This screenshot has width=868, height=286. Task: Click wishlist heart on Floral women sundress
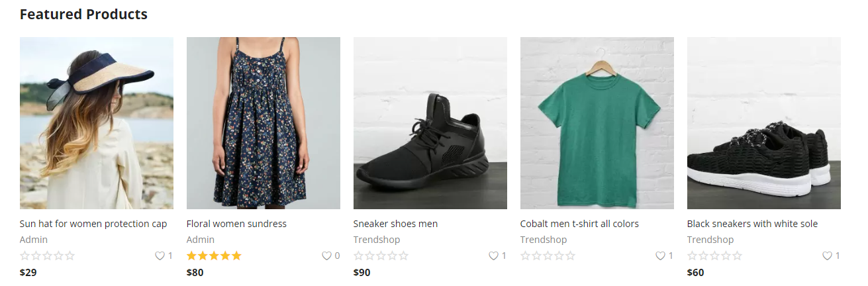326,256
